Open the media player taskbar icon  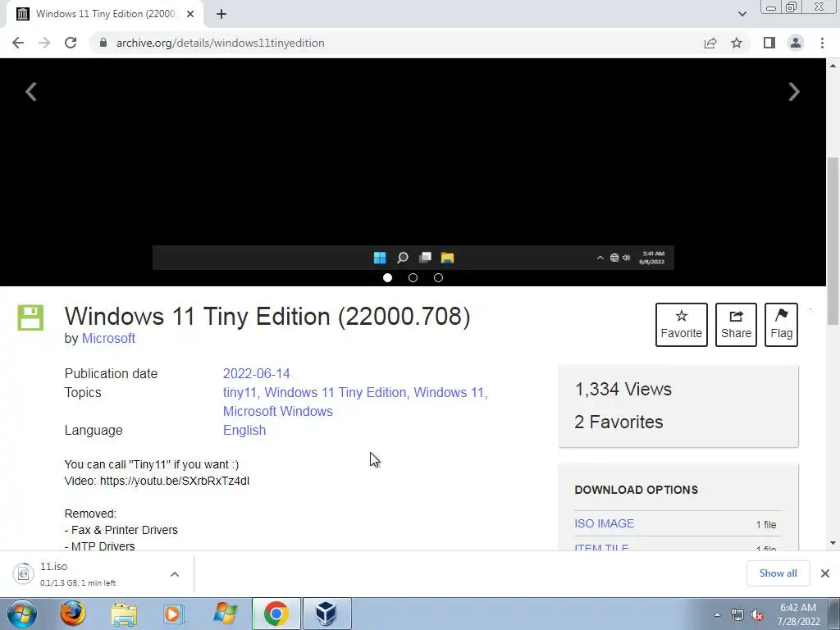tap(173, 614)
